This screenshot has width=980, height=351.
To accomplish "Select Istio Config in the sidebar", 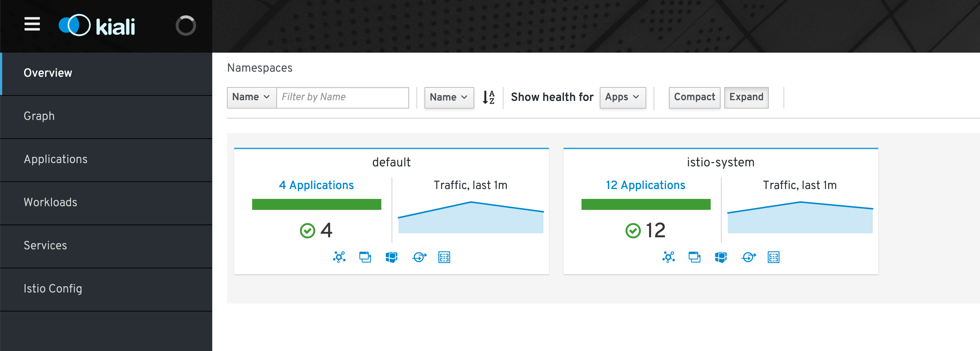I will pos(52,288).
